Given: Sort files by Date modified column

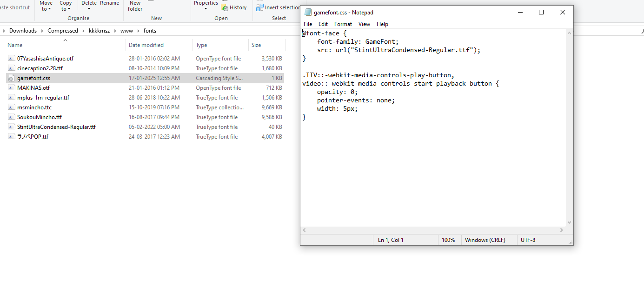Looking at the screenshot, I should point(146,45).
